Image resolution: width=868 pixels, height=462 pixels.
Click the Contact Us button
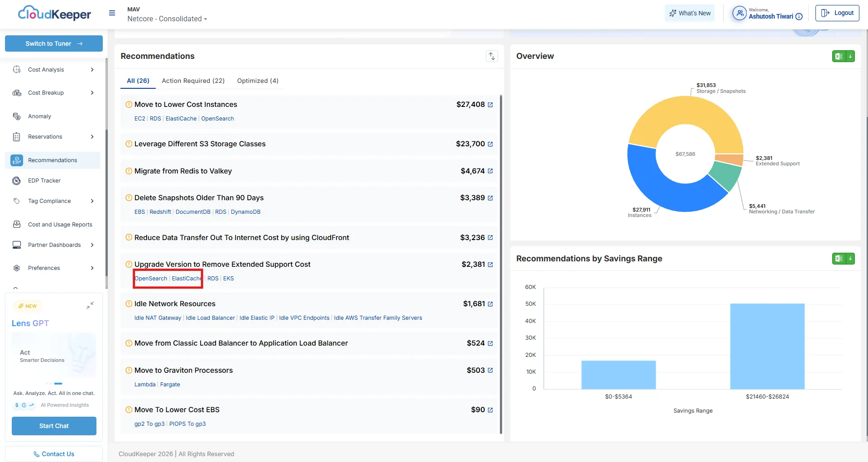[54, 454]
